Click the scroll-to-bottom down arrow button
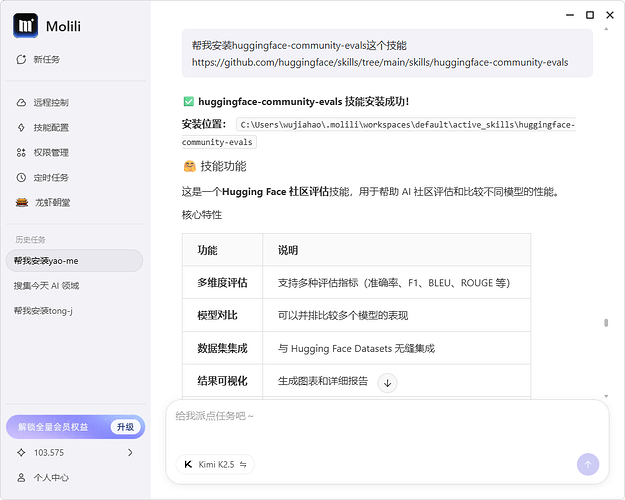Screen dimensions: 625x500 click(387, 383)
